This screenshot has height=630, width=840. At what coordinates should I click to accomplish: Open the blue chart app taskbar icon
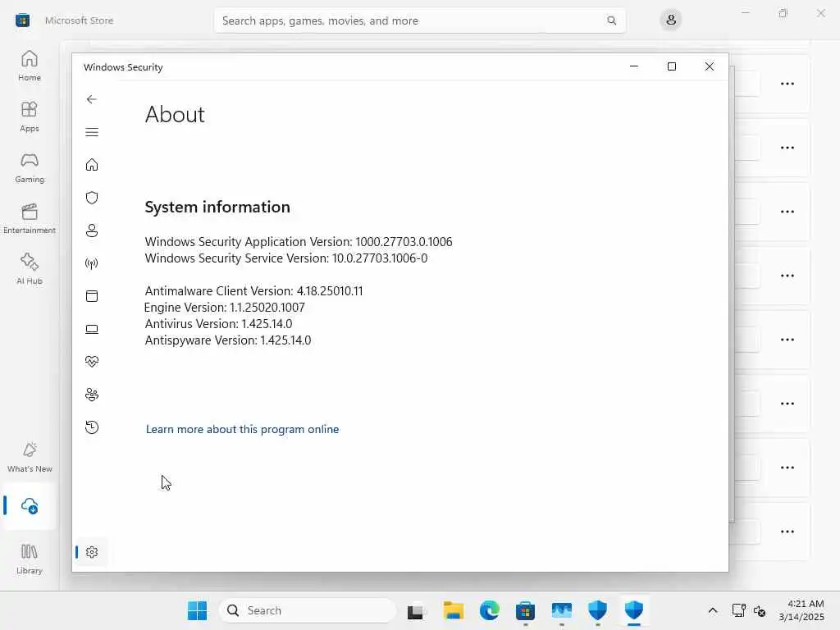pyautogui.click(x=561, y=610)
